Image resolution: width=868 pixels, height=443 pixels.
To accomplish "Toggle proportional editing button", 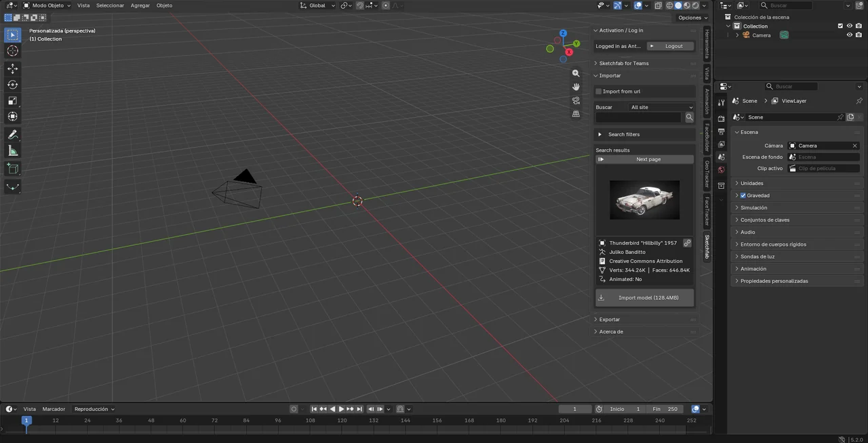I will point(386,5).
